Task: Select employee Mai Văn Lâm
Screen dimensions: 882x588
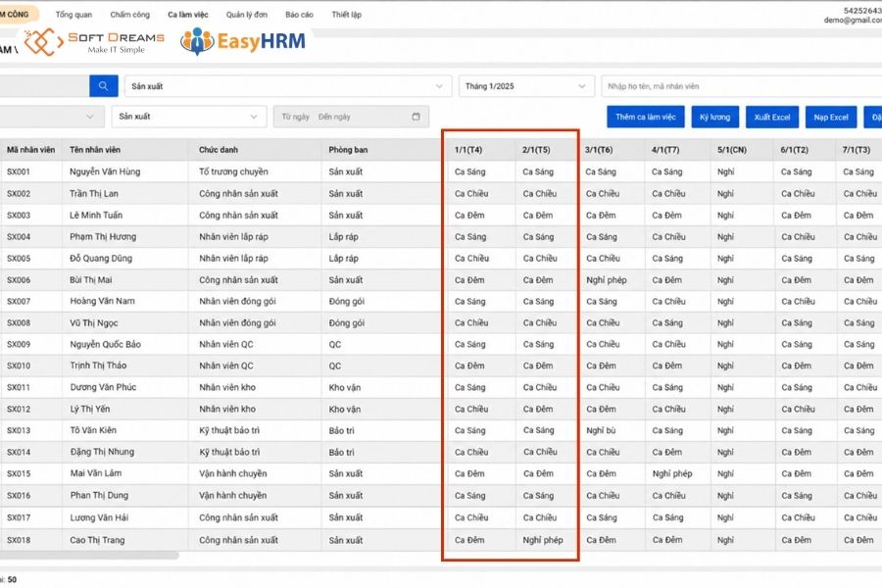Action: tap(96, 473)
